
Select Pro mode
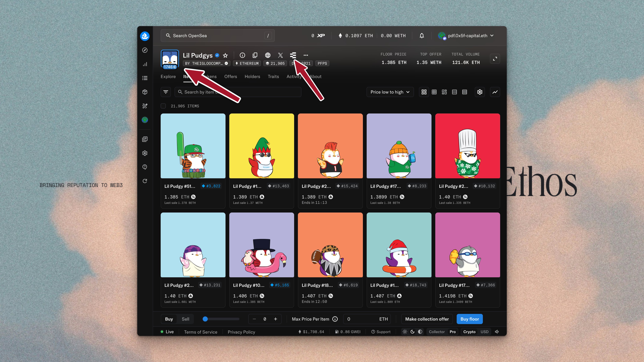[452, 332]
